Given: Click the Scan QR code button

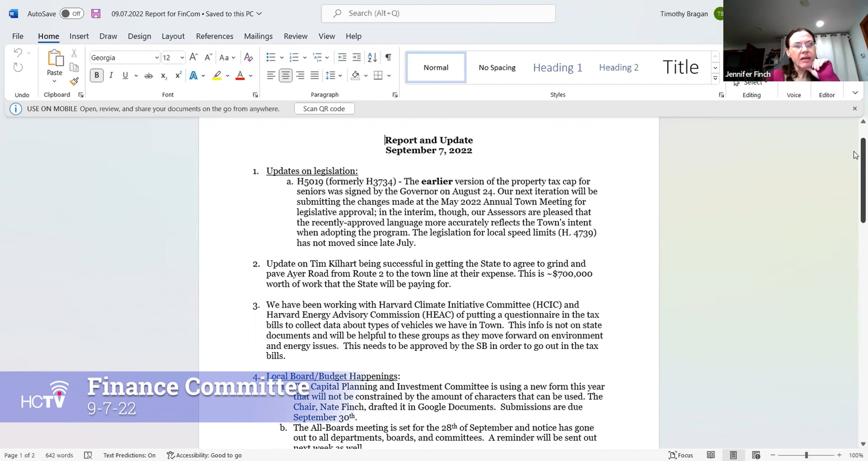Looking at the screenshot, I should coord(324,109).
